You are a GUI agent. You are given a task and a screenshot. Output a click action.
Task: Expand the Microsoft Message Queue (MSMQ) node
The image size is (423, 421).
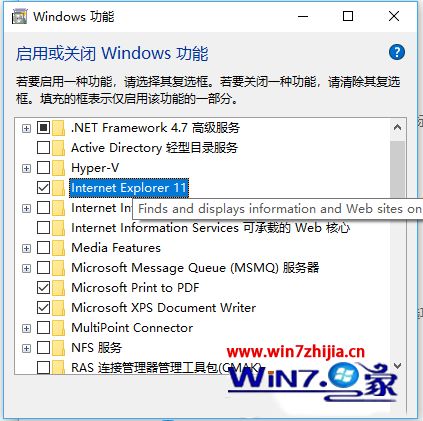click(26, 268)
